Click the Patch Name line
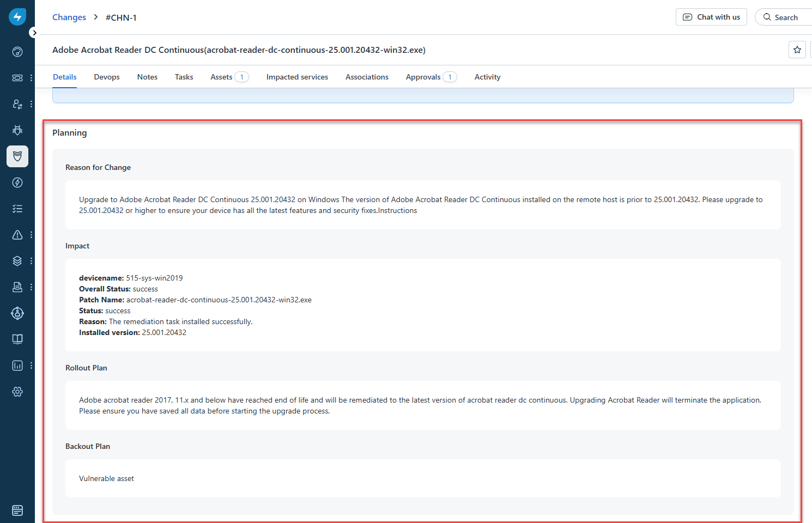Screen dimensions: 812x523 click(195, 300)
